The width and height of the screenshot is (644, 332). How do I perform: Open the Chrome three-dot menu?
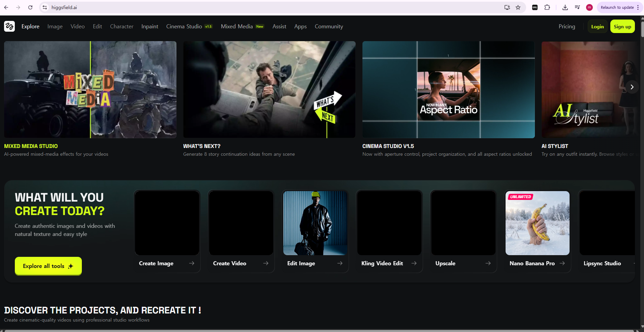coord(638,7)
